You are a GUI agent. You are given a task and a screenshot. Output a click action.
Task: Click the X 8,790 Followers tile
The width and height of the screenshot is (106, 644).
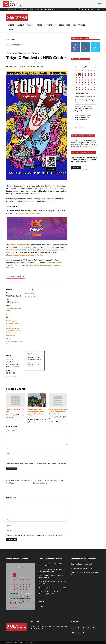tap(96, 47)
